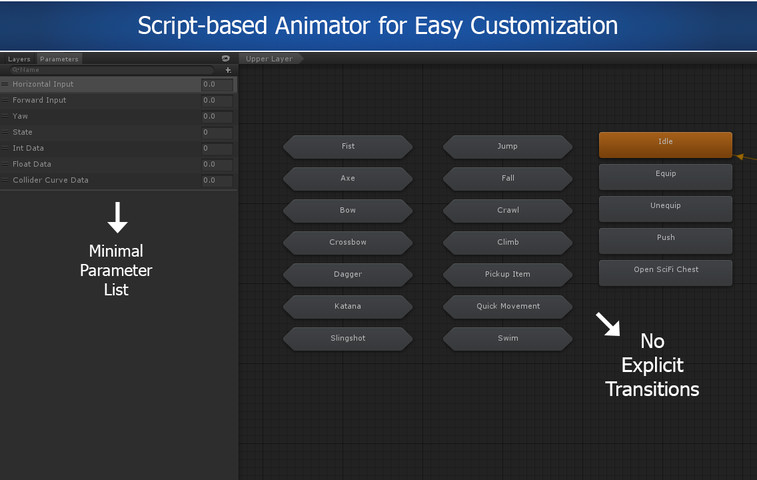Screen dimensions: 757x480
Task: Select the Parameters tab
Action: pyautogui.click(x=59, y=59)
